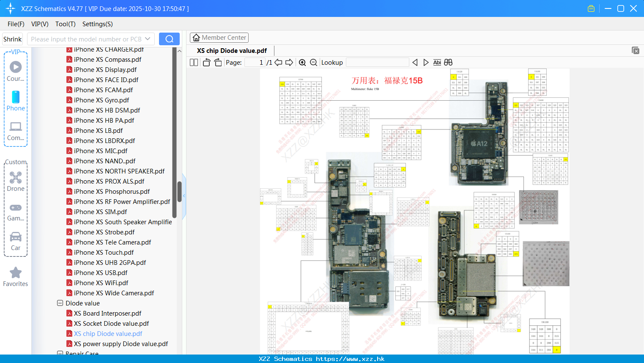The height and width of the screenshot is (363, 644).
Task: Click the tab restore icon at right
Action: tap(636, 50)
